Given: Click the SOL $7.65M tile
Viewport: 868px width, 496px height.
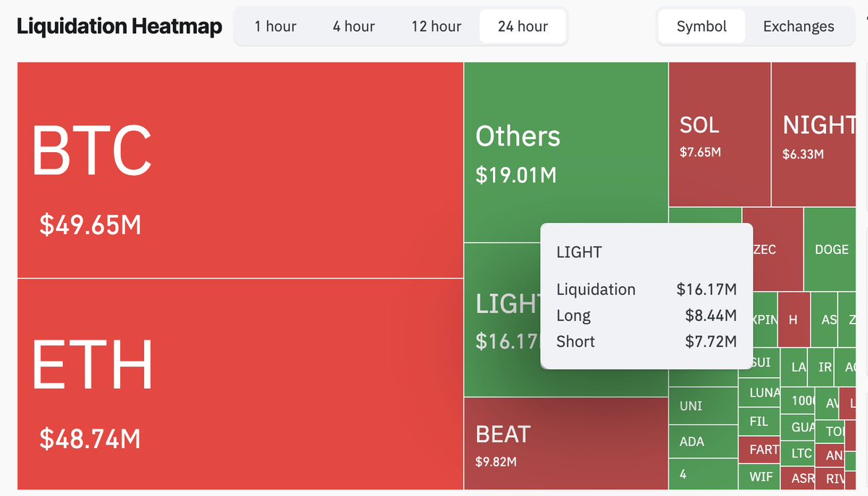Looking at the screenshot, I should pos(719,134).
